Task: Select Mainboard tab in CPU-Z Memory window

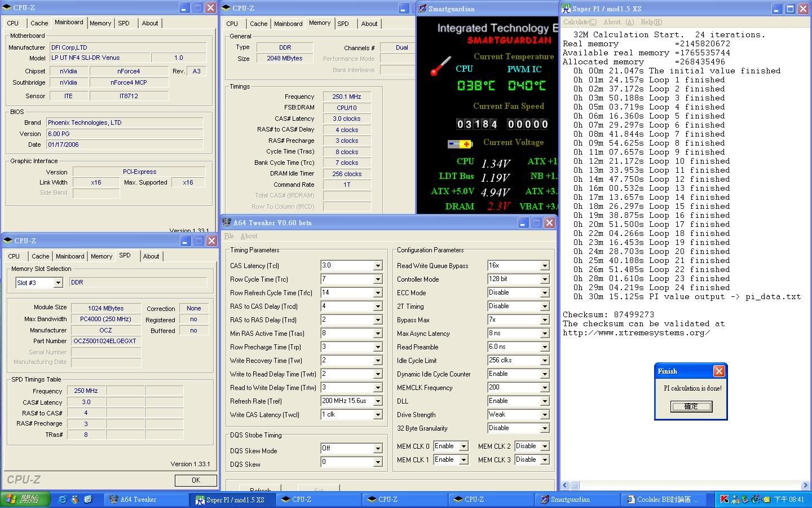Action: click(288, 24)
